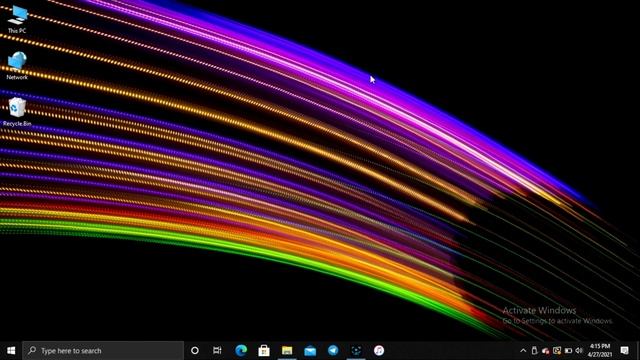This screenshot has height=360, width=640.
Task: Open the Mail app from the taskbar
Action: click(310, 351)
